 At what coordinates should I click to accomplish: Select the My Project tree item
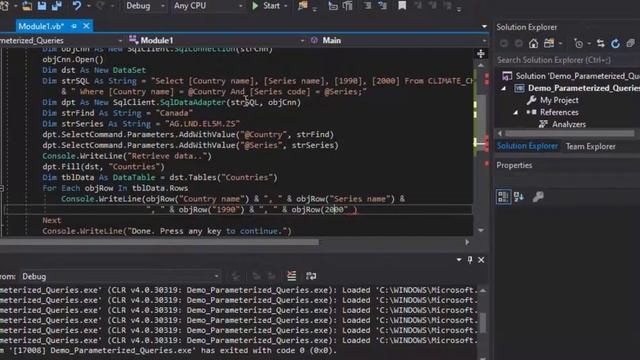[x=552, y=100]
